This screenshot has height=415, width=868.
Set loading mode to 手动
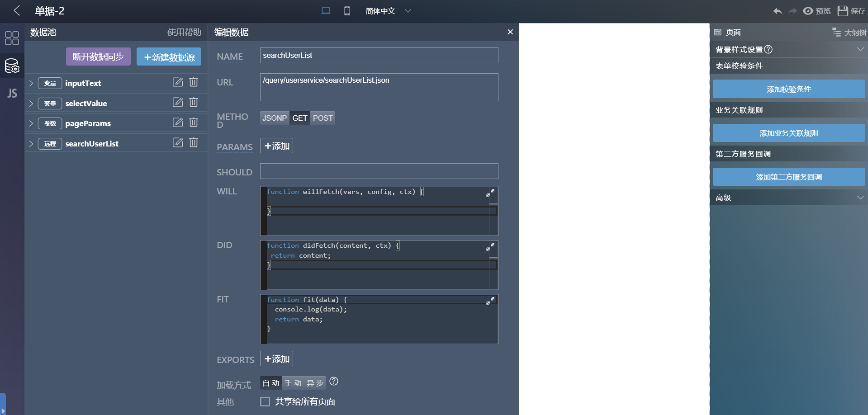click(x=293, y=383)
